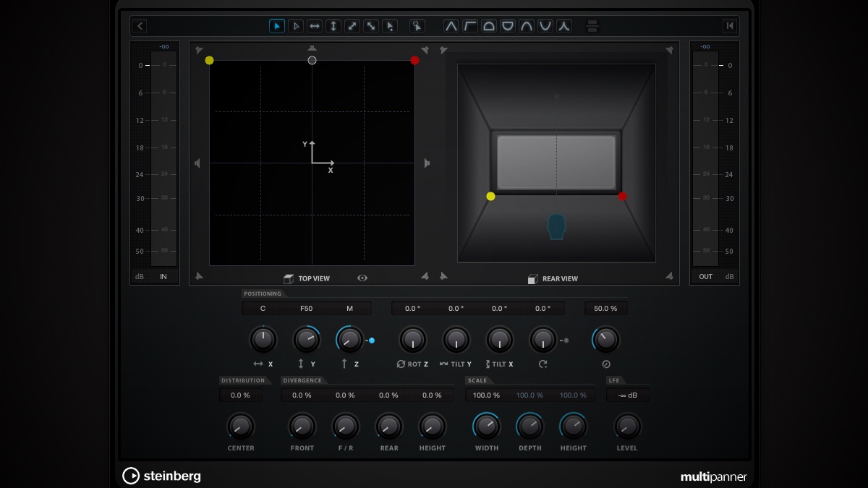Choose the peak-shaped pattern preset icon
This screenshot has width=868, height=488.
click(451, 26)
